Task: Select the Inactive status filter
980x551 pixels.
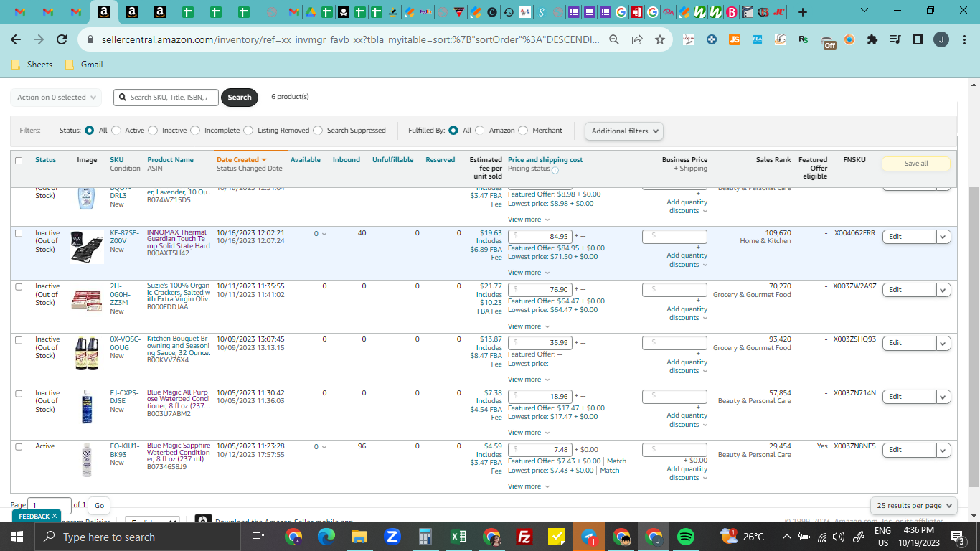Action: 152,131
